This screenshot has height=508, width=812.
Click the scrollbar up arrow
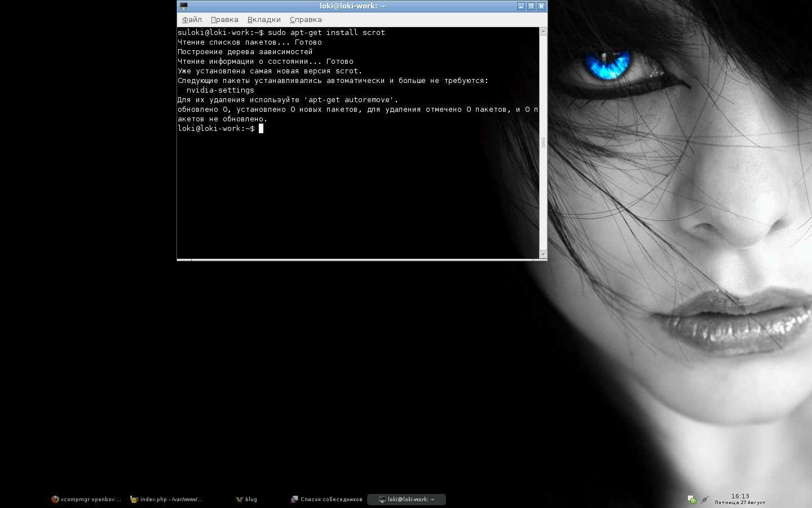click(x=542, y=30)
